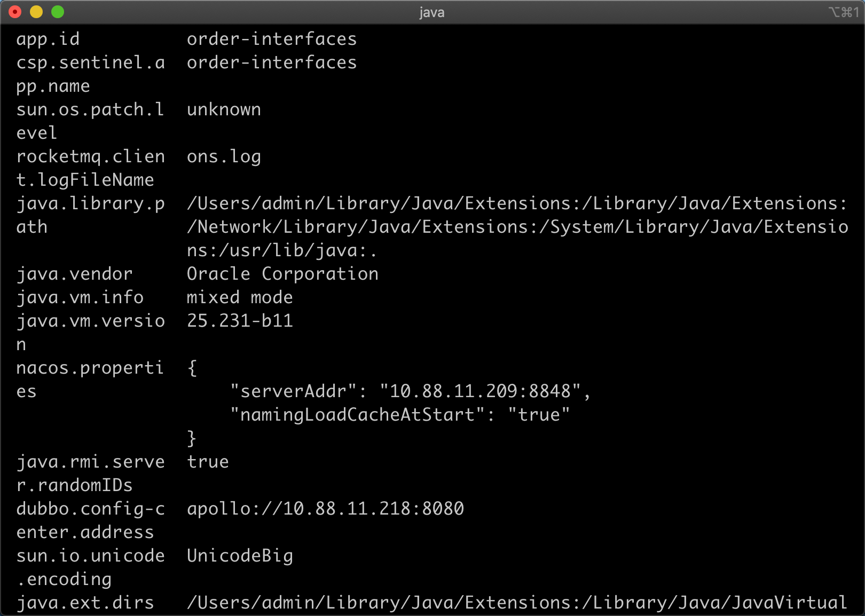
Task: Click the java.library.path property name
Action: pyautogui.click(x=90, y=203)
